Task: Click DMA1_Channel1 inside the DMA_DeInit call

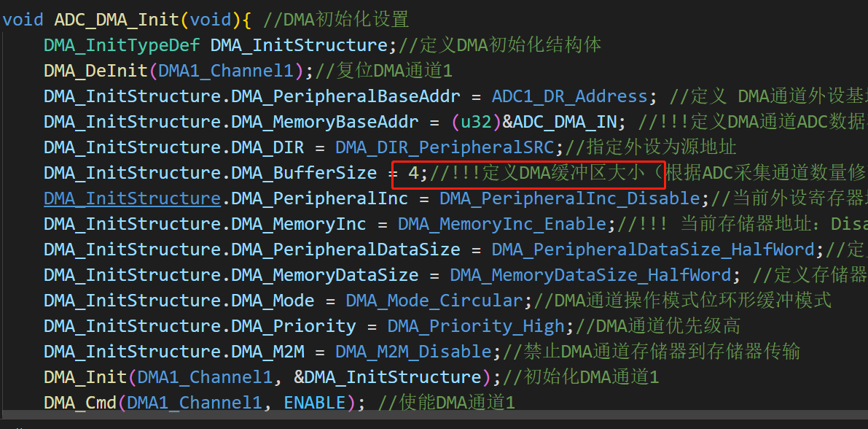Action: (227, 71)
